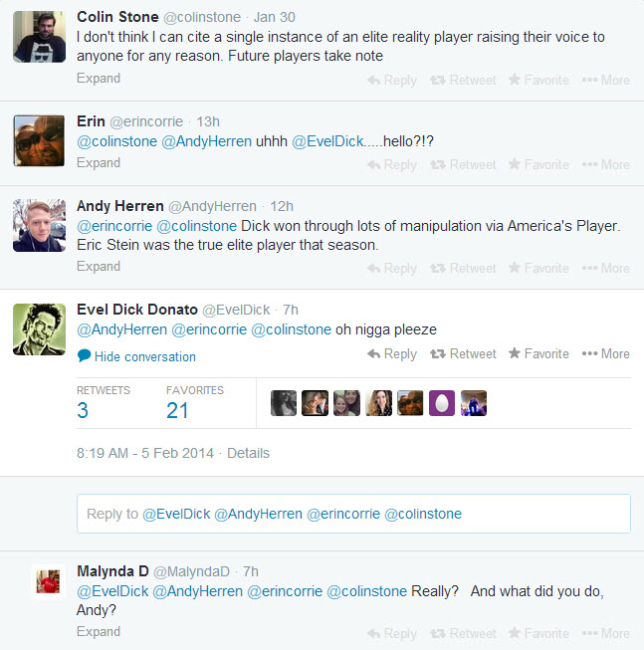This screenshot has width=644, height=650.
Task: Expand Erin's tweet details
Action: coord(99,163)
